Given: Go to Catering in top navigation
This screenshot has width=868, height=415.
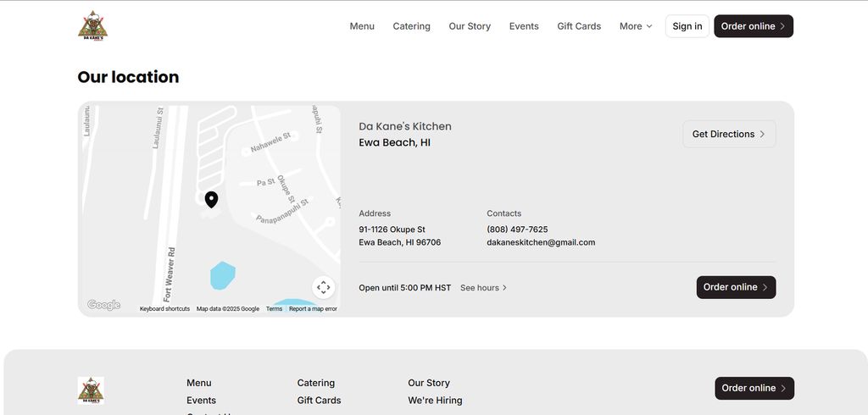Looking at the screenshot, I should pyautogui.click(x=411, y=26).
